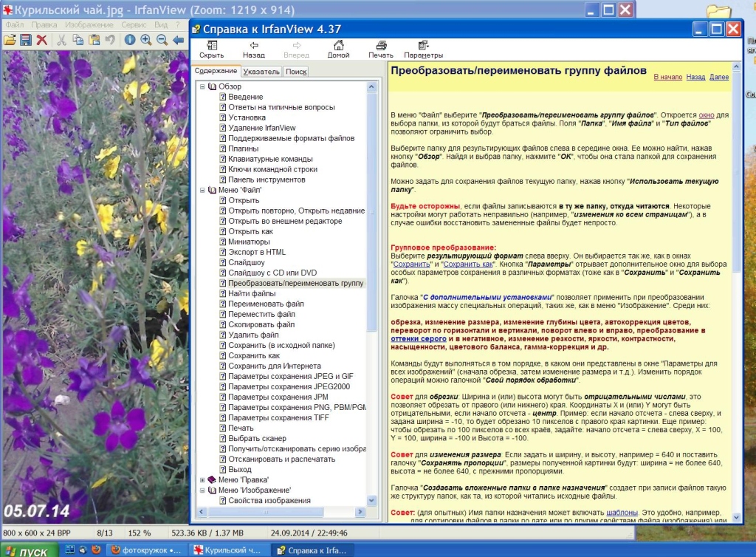
Task: Click the Zoom In magnifier icon
Action: [146, 40]
